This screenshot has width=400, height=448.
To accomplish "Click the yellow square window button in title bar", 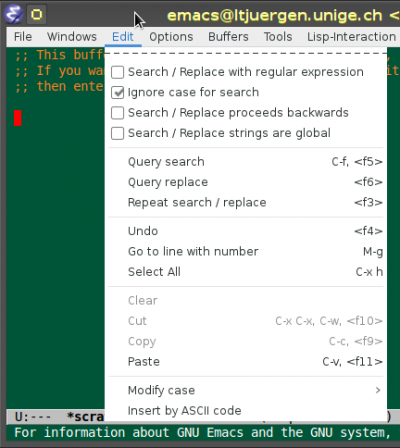I will click(x=37, y=14).
